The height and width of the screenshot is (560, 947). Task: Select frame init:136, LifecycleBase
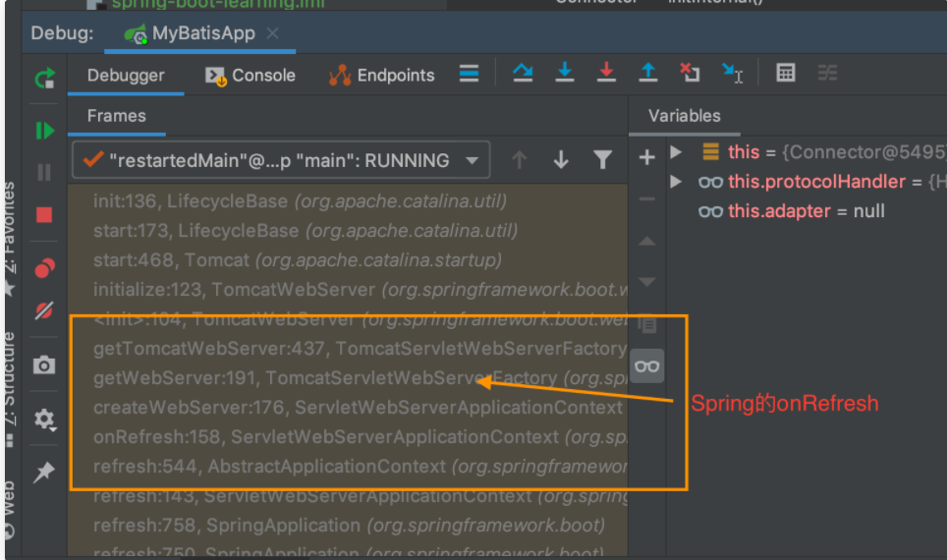coord(348,201)
